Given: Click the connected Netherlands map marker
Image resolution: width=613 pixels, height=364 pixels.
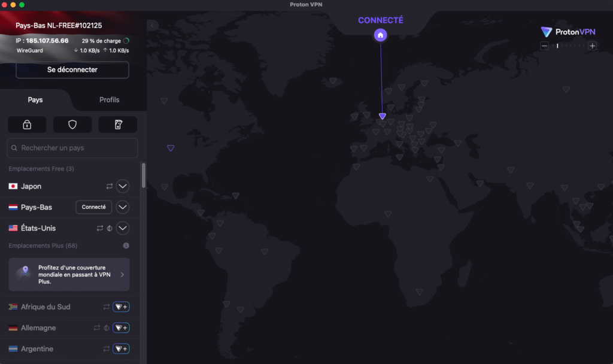Looking at the screenshot, I should 383,116.
